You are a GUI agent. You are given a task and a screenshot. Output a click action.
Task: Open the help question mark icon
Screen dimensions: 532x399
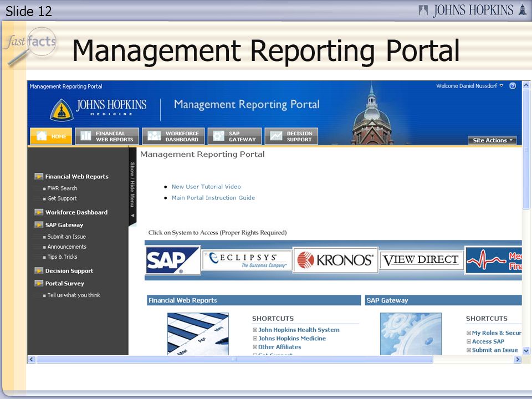pyautogui.click(x=513, y=86)
